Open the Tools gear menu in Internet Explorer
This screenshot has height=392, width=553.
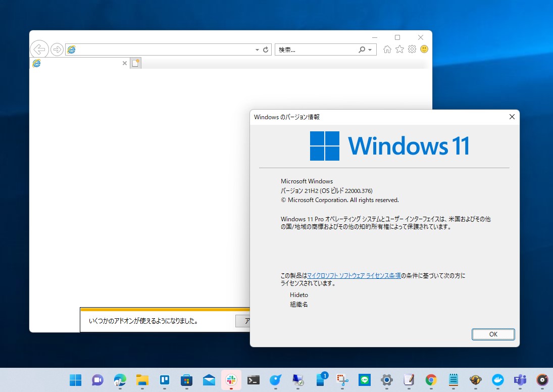pos(412,49)
